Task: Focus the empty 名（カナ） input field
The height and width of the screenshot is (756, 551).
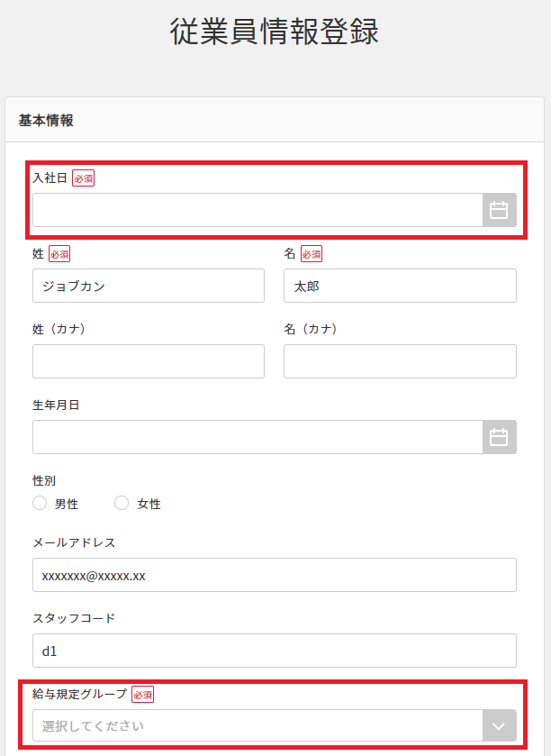Action: (x=400, y=361)
